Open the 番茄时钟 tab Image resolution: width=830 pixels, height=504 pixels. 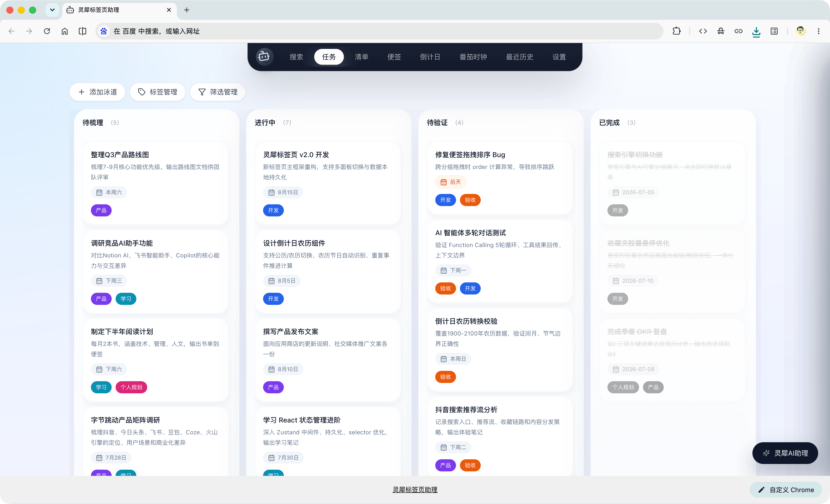[473, 57]
